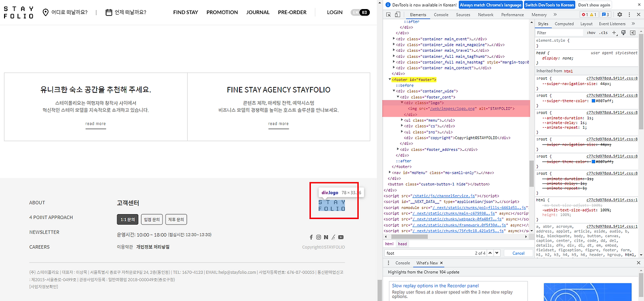The height and width of the screenshot is (301, 644).
Task: Open the Naver N icon in footer
Action: point(326,237)
